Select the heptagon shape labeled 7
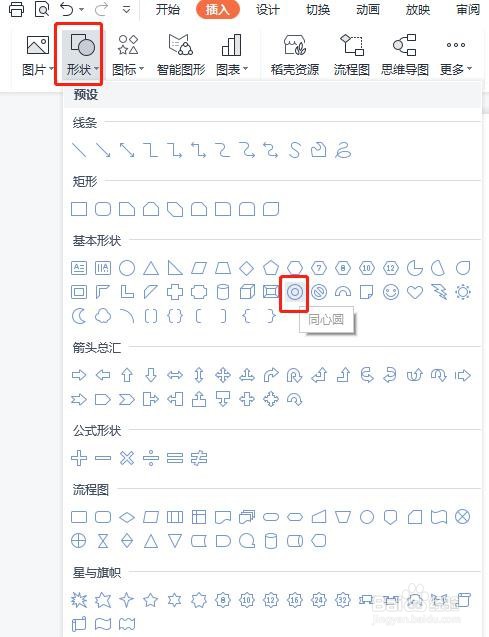489x637 pixels. tap(319, 268)
